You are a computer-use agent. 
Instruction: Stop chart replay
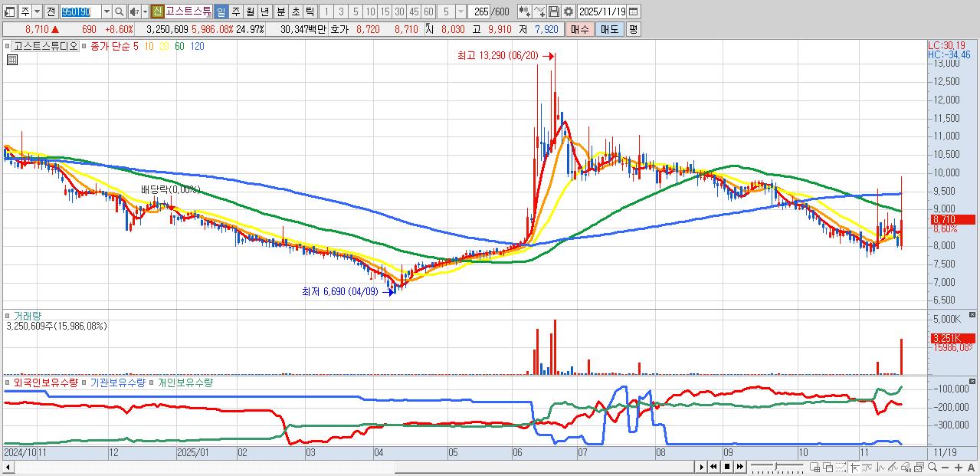726,467
